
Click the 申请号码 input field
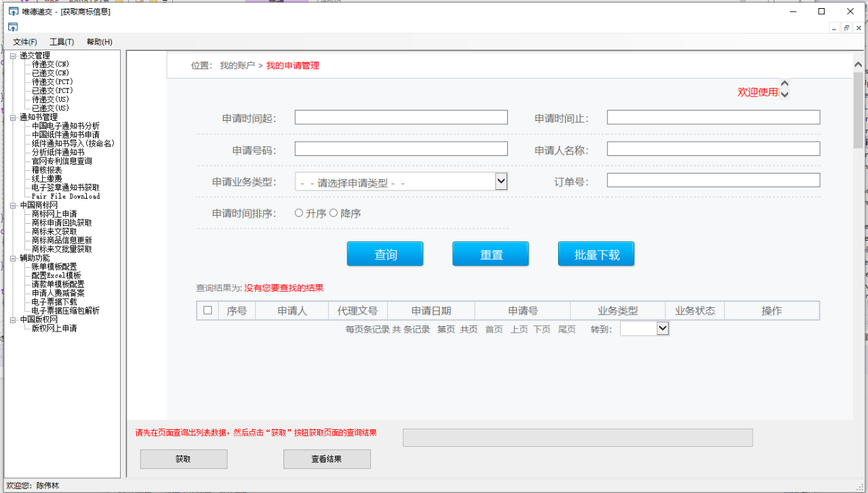[x=401, y=149]
